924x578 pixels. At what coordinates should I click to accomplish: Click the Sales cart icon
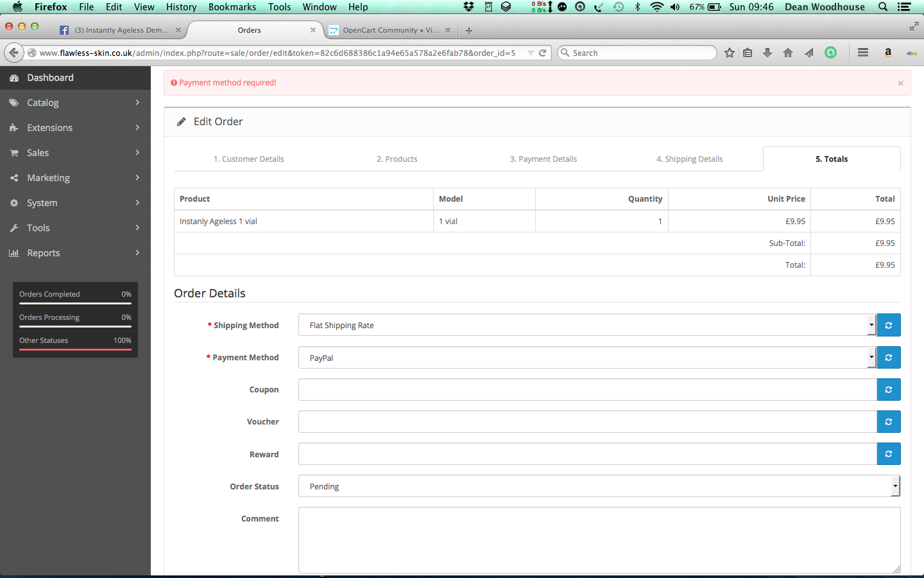click(x=14, y=153)
